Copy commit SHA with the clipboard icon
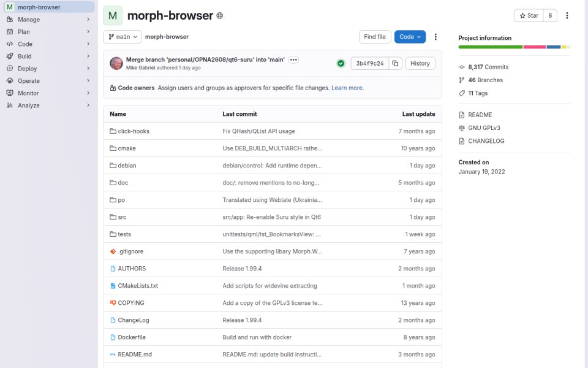588x368 pixels. tap(395, 63)
